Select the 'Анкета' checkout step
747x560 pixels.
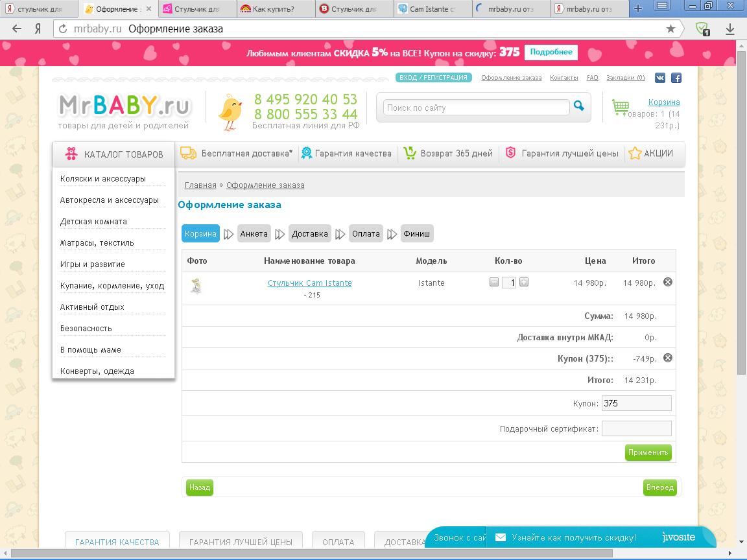click(x=254, y=233)
